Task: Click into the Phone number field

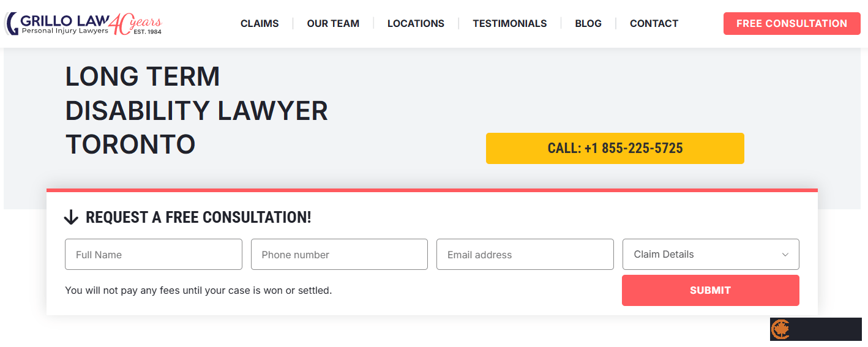Action: tap(339, 255)
